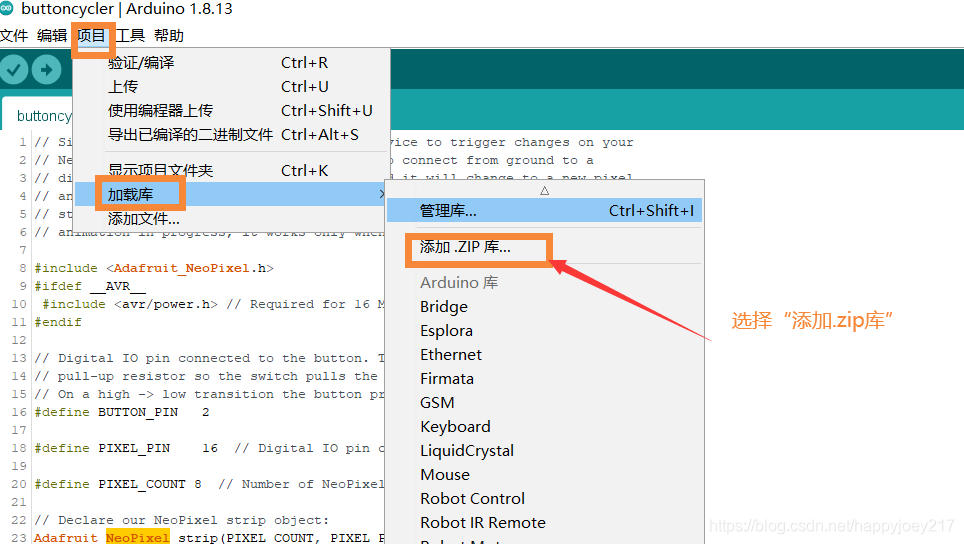Open the 帮助 menu
Viewport: 964px width, 544px height.
pyautogui.click(x=169, y=36)
